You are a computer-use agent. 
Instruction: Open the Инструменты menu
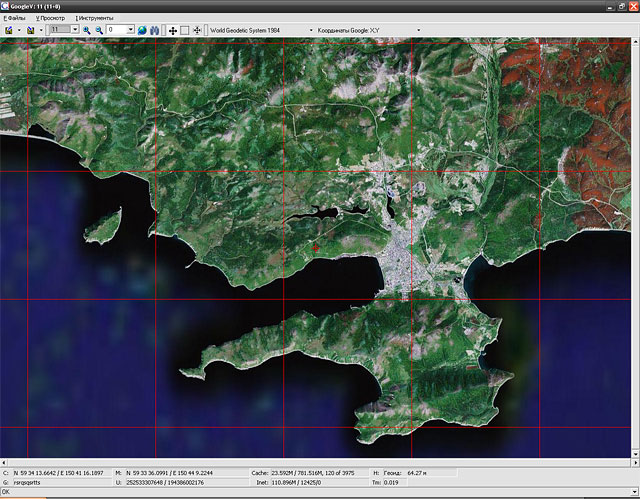coord(95,18)
